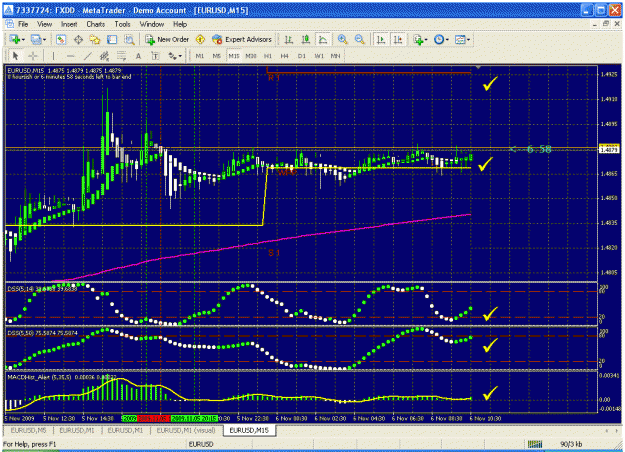Open the Market Watch window icon
The height and width of the screenshot is (452, 625).
point(61,39)
